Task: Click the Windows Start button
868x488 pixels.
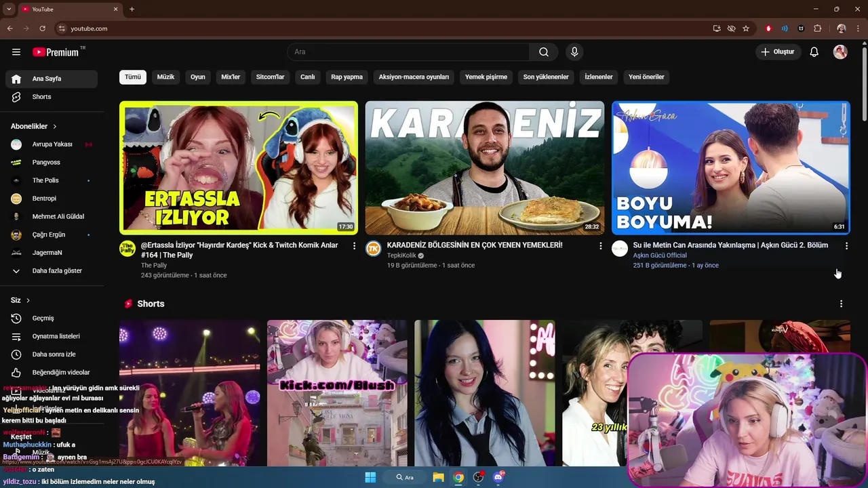Action: [x=370, y=477]
